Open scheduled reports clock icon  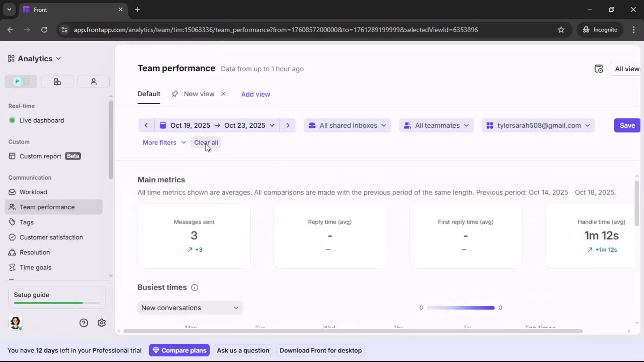[599, 68]
